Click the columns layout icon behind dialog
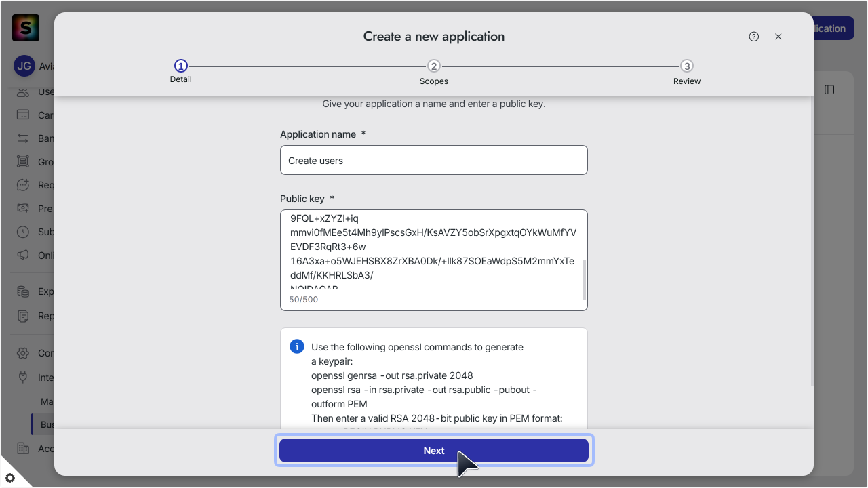The width and height of the screenshot is (868, 488). (829, 89)
